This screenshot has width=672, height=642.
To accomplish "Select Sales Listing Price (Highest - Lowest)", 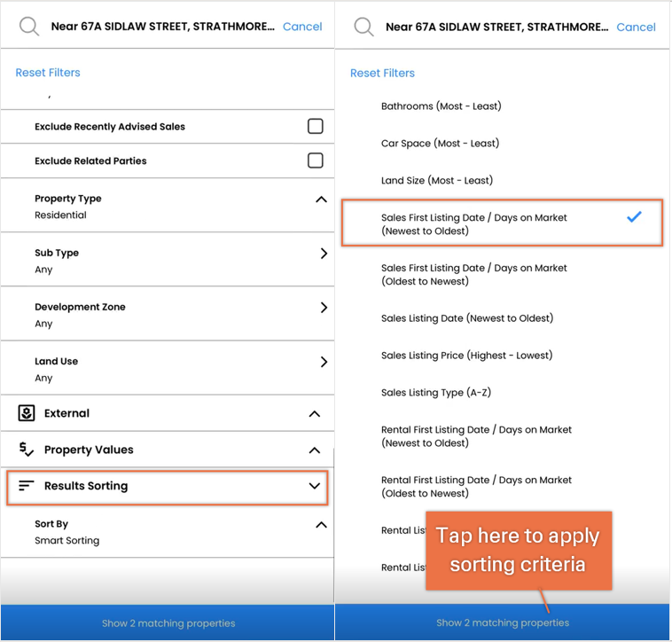I will coord(466,356).
